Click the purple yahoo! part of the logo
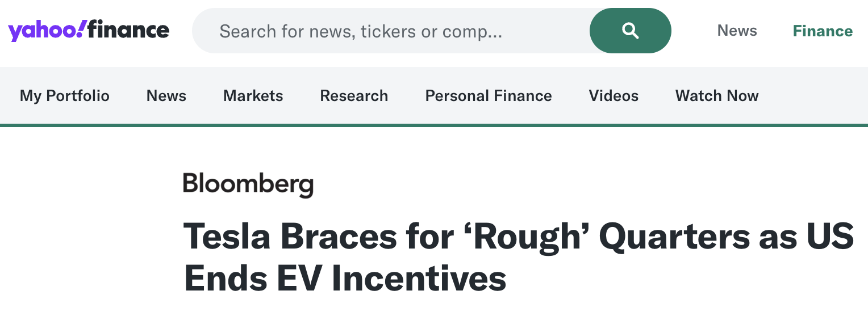This screenshot has height=320, width=868. coord(47,31)
